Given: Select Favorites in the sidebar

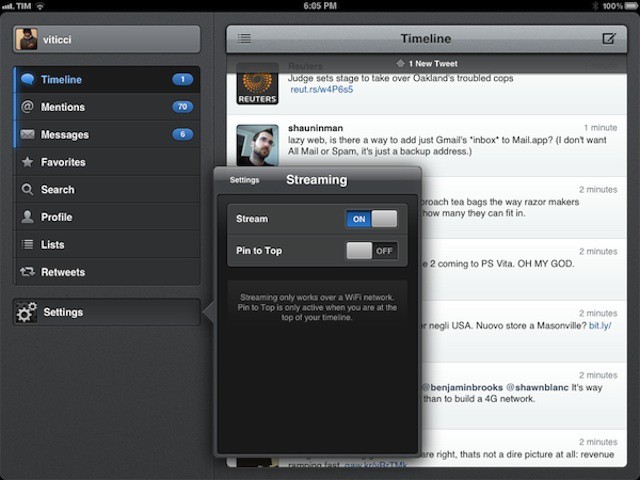Looking at the screenshot, I should tap(107, 162).
